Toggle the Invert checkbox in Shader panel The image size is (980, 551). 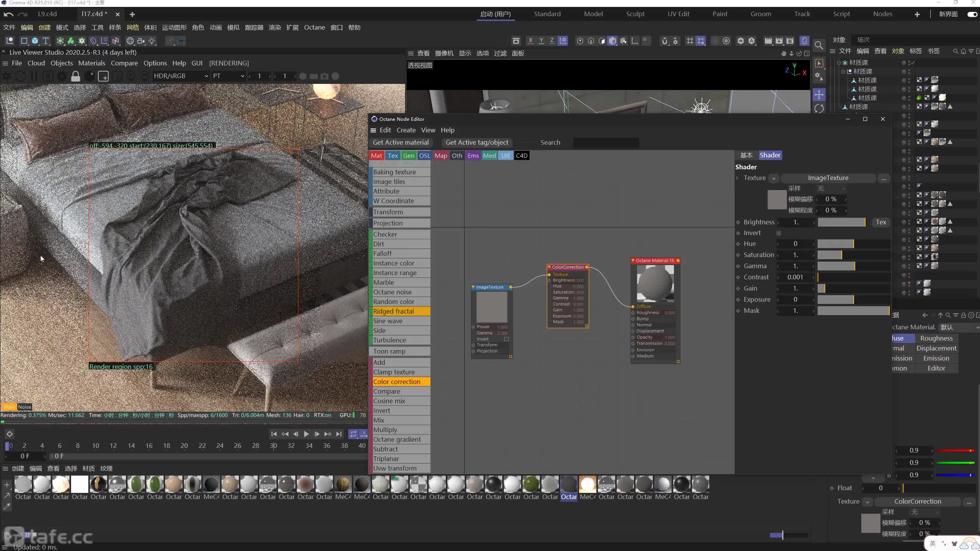click(x=778, y=233)
